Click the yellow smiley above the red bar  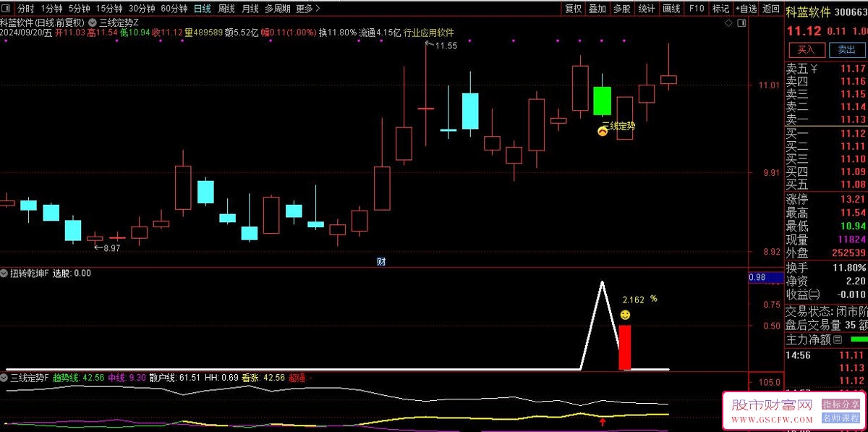point(626,315)
